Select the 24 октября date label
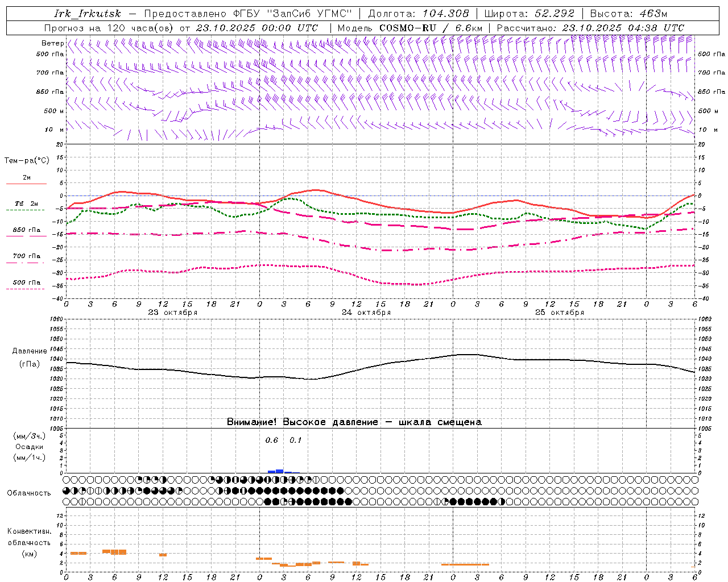The image size is (728, 582). coord(366,313)
